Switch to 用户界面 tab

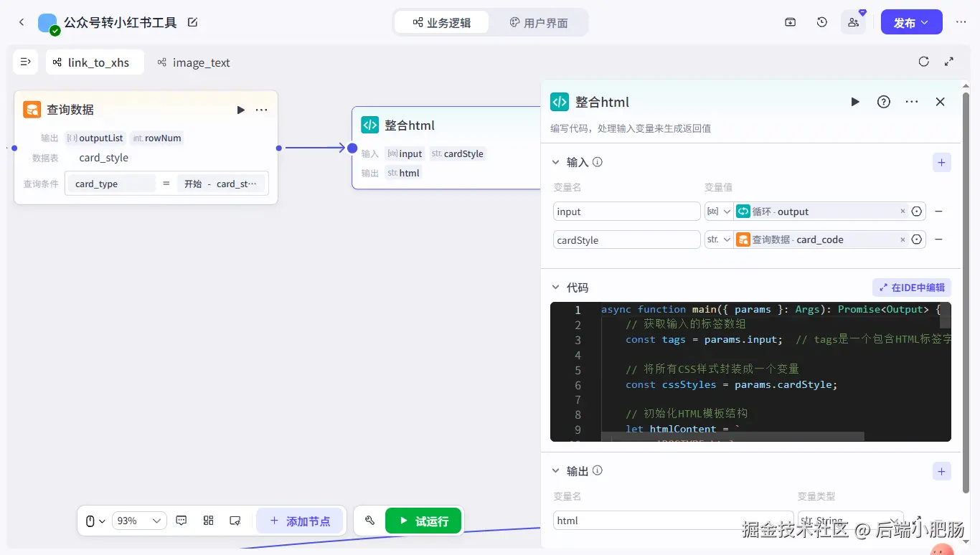[539, 22]
